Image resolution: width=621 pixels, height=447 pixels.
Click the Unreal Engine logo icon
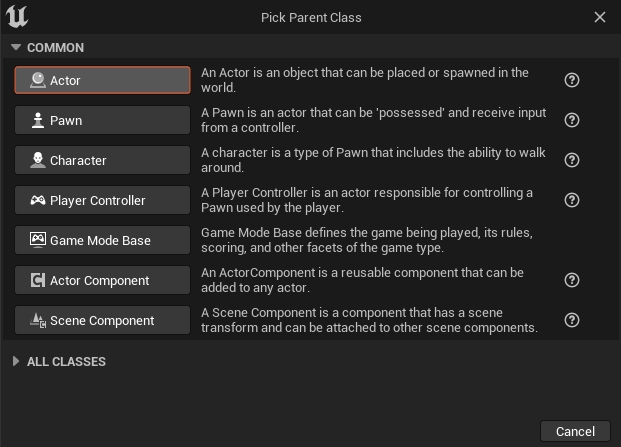[x=16, y=17]
